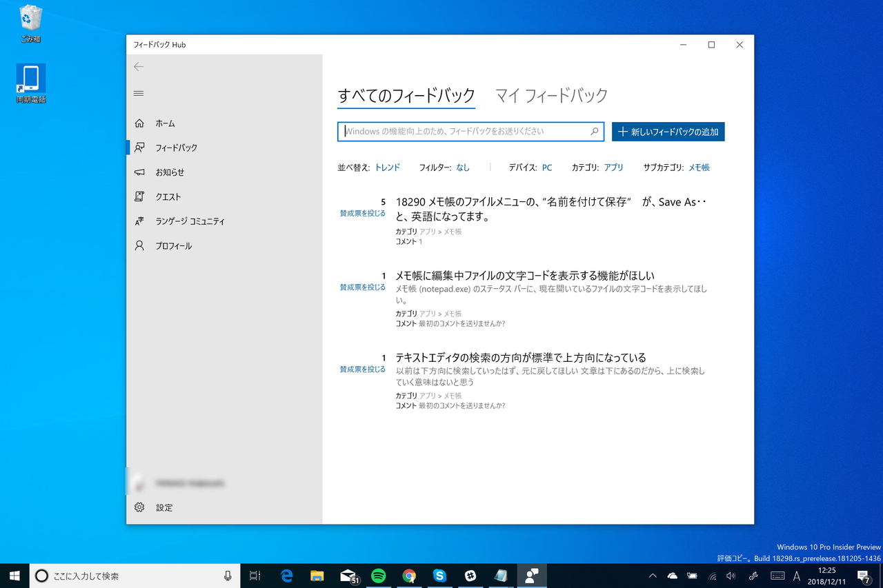Click コメント 1 under first feedback

[x=409, y=242]
